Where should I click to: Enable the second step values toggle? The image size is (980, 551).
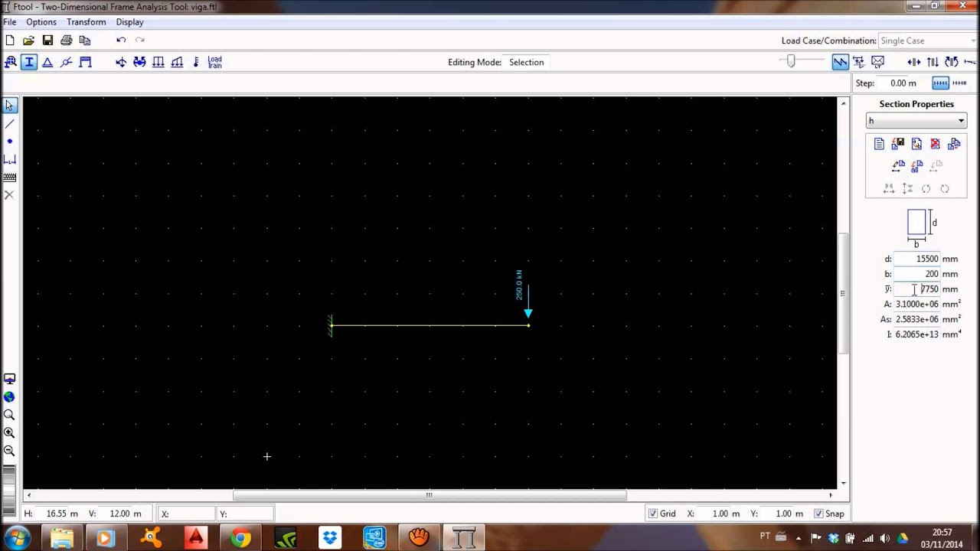tap(959, 83)
